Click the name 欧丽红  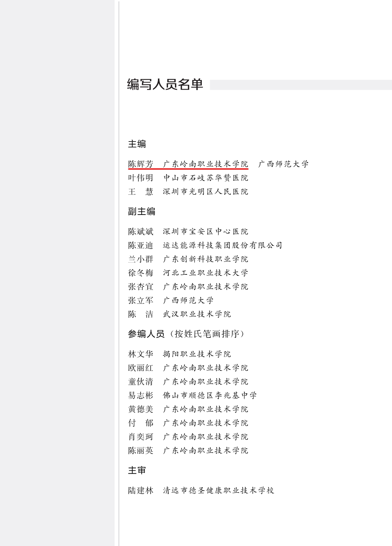pyautogui.click(x=141, y=368)
